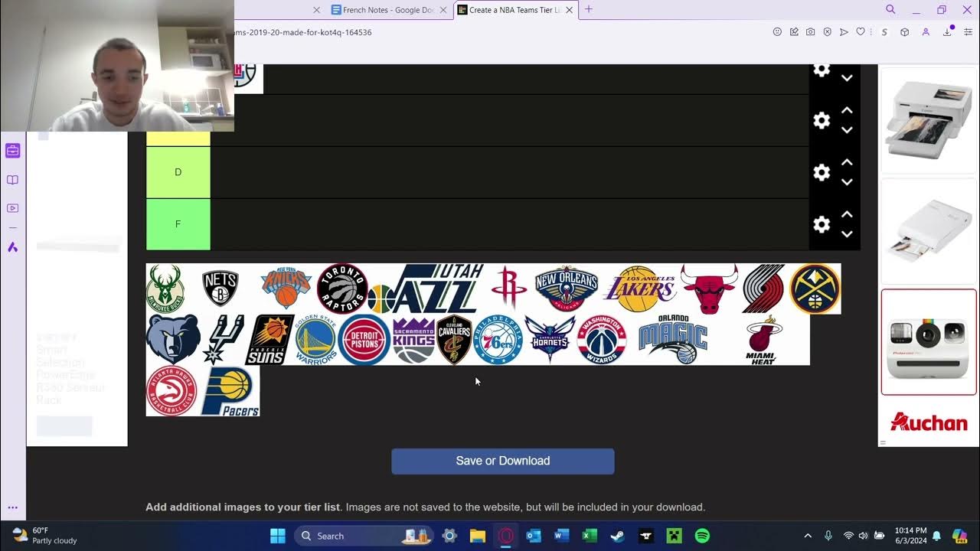This screenshot has height=551, width=980.
Task: Move the F tier row down
Action: (x=847, y=234)
